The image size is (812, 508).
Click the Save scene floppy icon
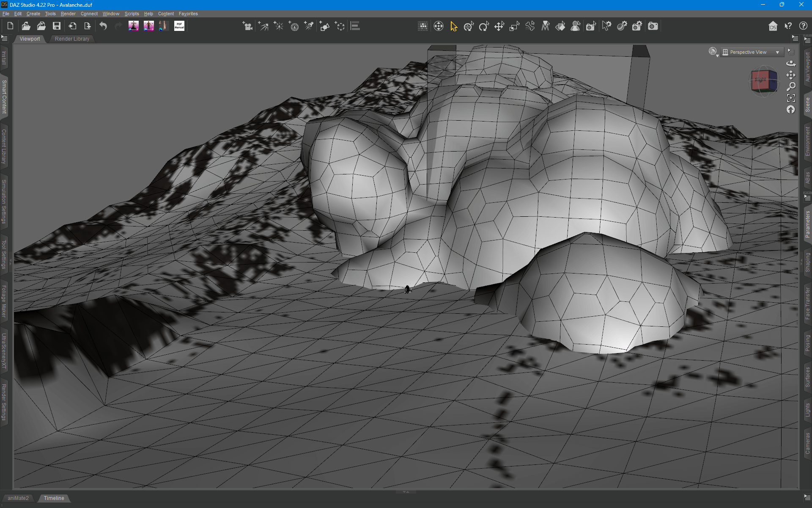[57, 26]
